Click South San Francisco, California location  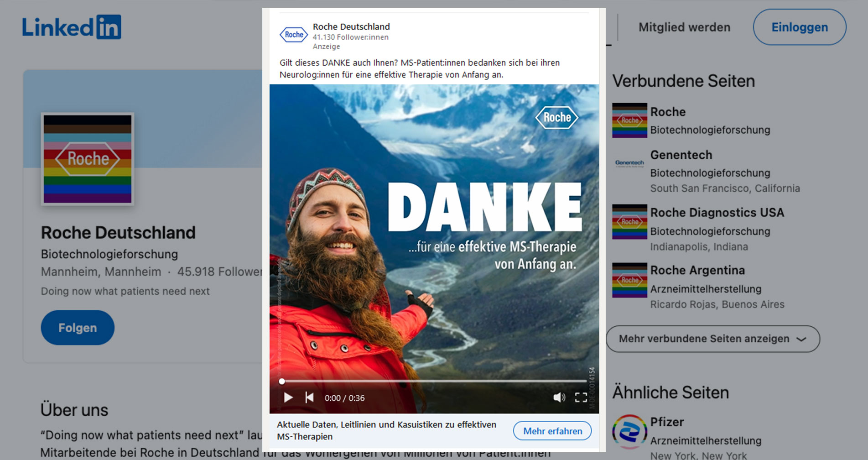[725, 188]
